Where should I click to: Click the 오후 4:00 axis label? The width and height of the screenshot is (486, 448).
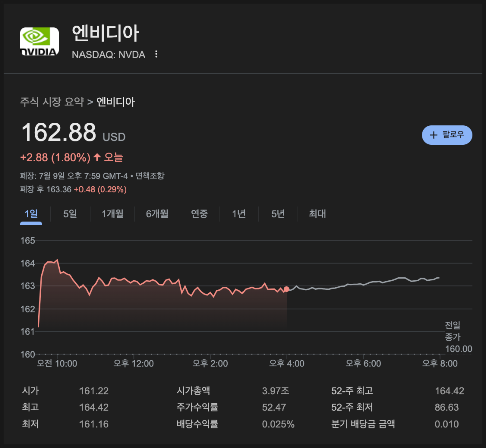tap(287, 363)
